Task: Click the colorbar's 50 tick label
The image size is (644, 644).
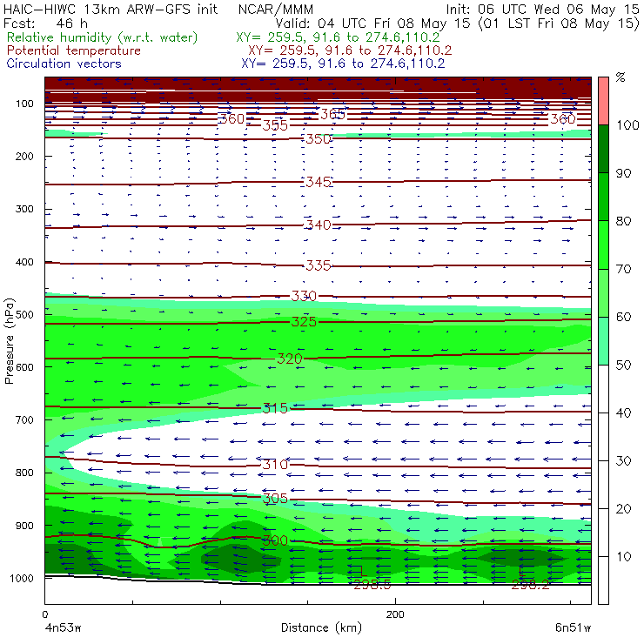Action: coord(623,366)
